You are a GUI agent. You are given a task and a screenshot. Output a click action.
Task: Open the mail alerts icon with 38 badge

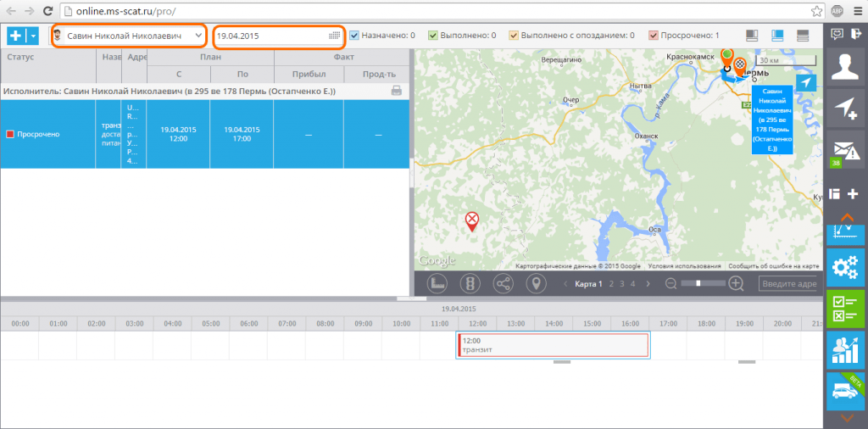tap(845, 149)
